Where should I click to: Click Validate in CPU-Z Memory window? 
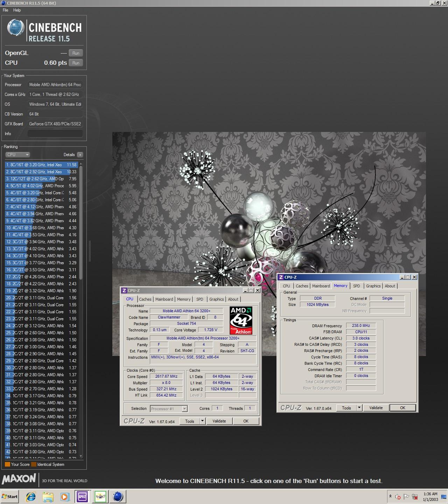[376, 408]
